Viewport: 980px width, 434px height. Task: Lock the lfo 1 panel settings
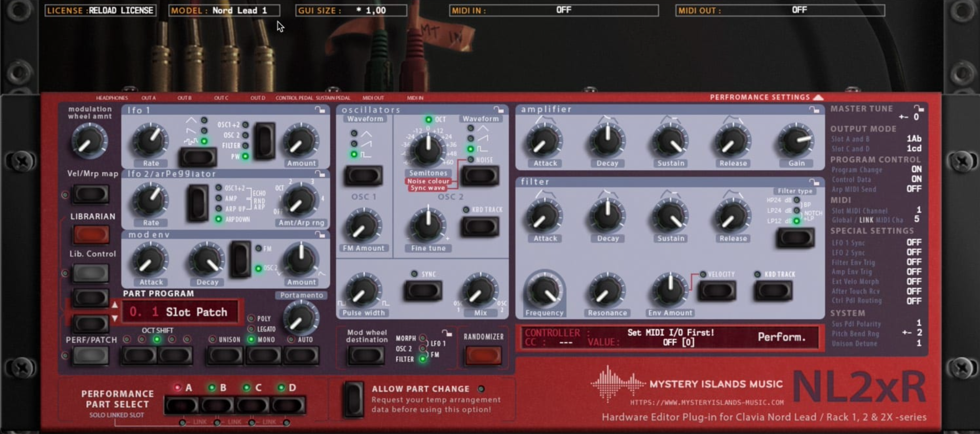coord(320,109)
